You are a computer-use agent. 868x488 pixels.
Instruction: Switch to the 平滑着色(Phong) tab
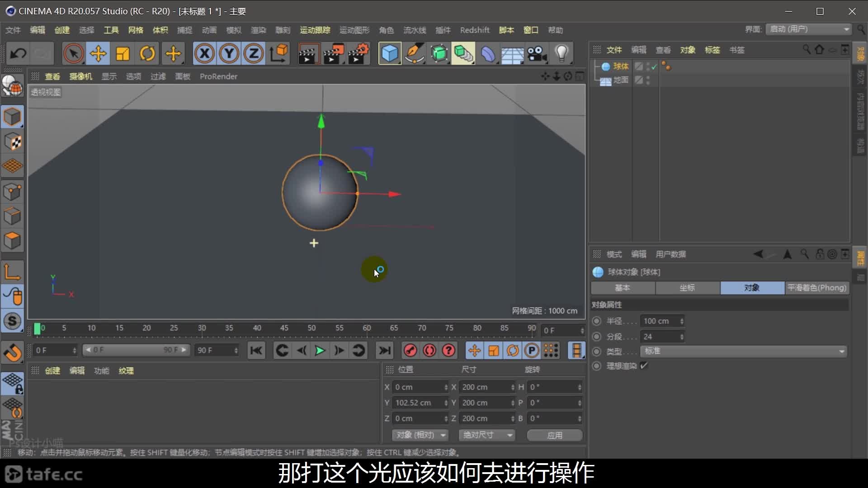click(x=817, y=288)
